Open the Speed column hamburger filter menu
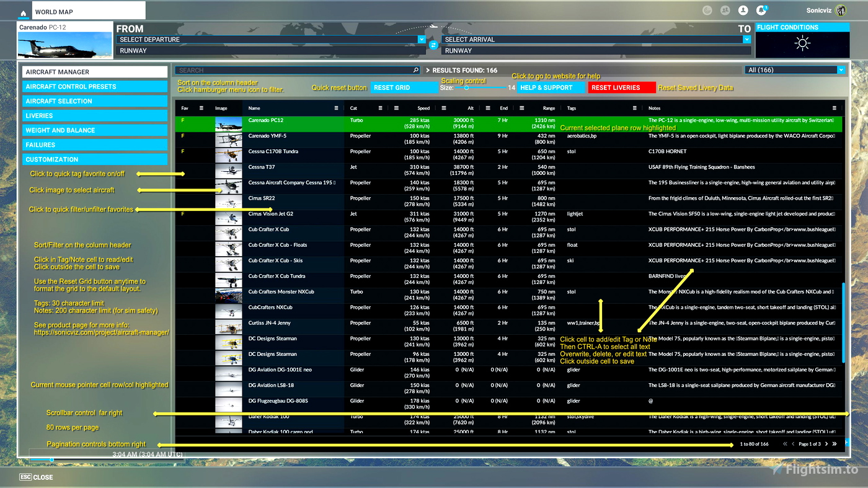 [396, 108]
